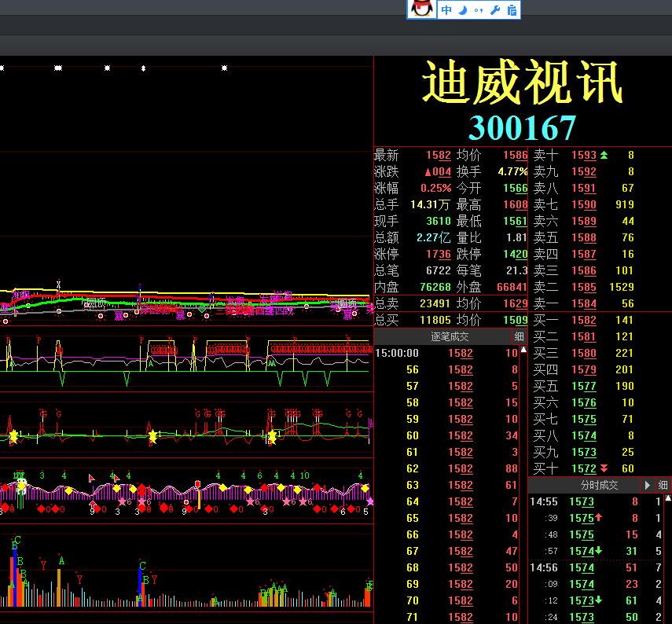Toggle punctuation mode on input toolbar
Screen dimensions: 672x624
(479, 10)
